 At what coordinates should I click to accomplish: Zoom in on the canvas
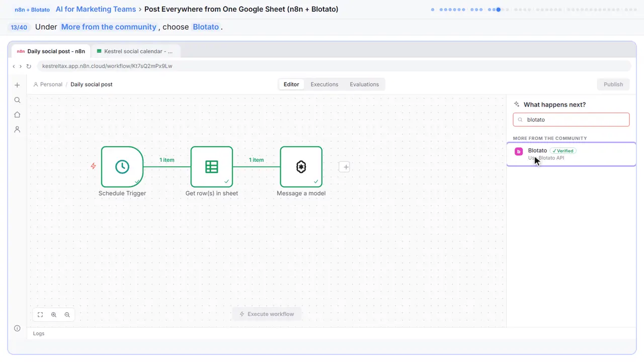[54, 315]
